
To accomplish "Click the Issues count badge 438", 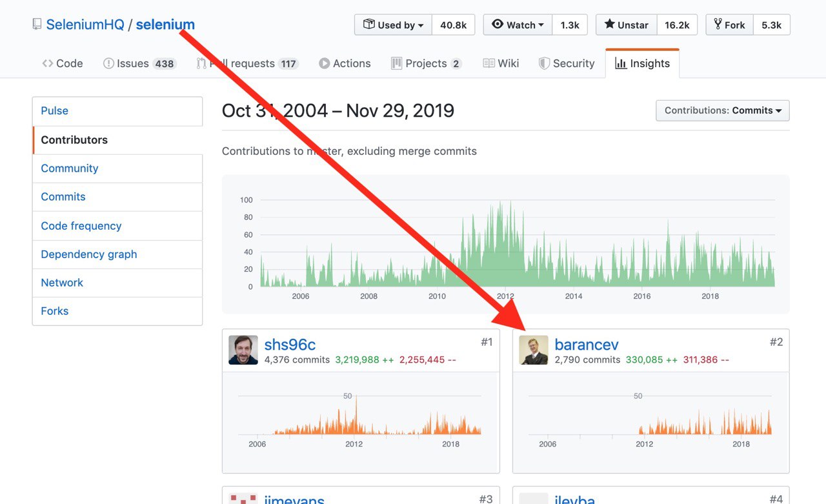I will [x=165, y=63].
